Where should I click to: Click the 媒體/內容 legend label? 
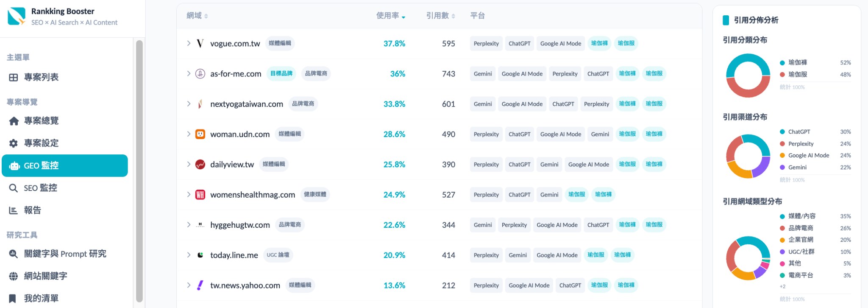[x=802, y=216]
